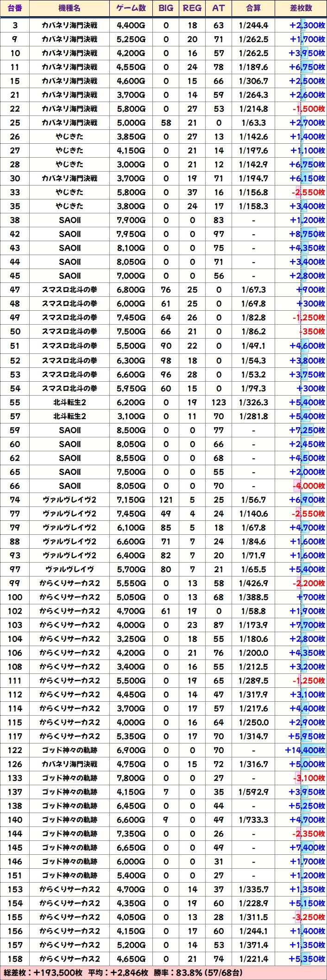Click +5,350枚 value in row 158
The width and height of the screenshot is (327, 980).
coord(307,959)
